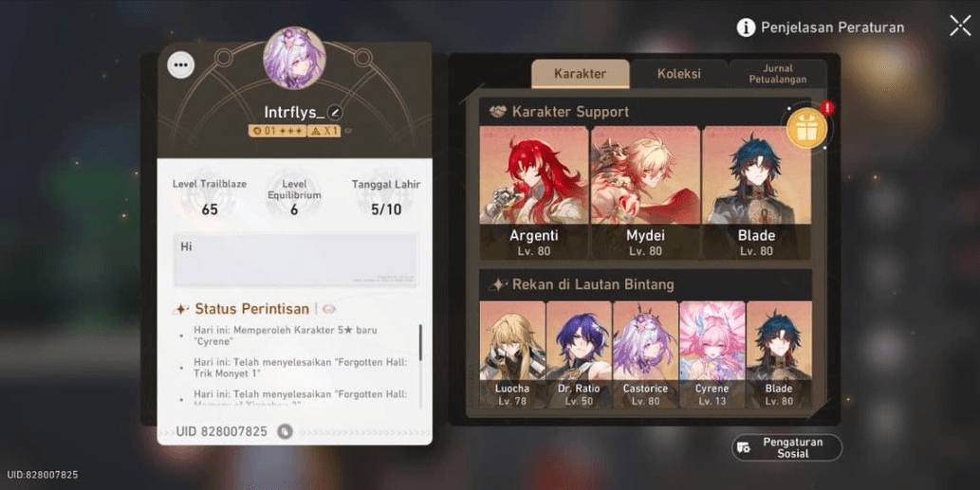Screen dimensions: 980x490
Task: Click the signature text box reading Hi
Action: [x=295, y=261]
